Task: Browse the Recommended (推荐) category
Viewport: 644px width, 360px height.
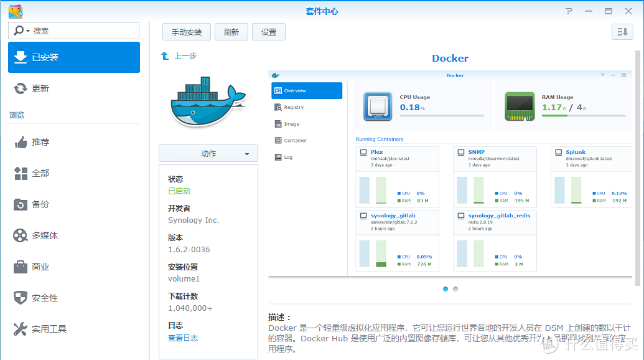Action: [x=74, y=142]
